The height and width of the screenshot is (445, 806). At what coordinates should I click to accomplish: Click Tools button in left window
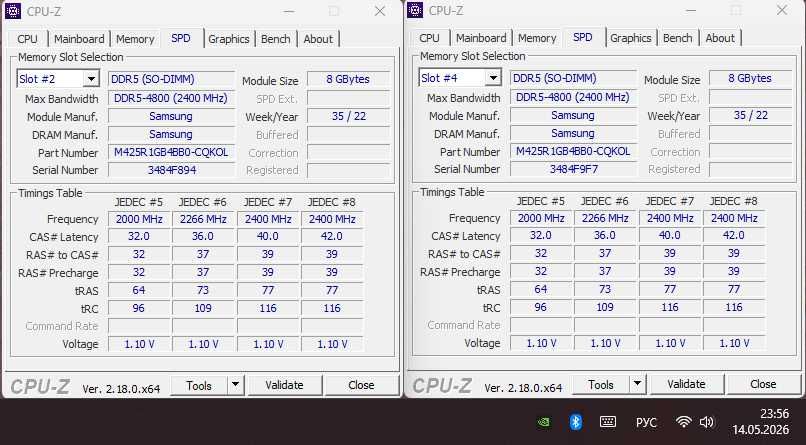199,385
